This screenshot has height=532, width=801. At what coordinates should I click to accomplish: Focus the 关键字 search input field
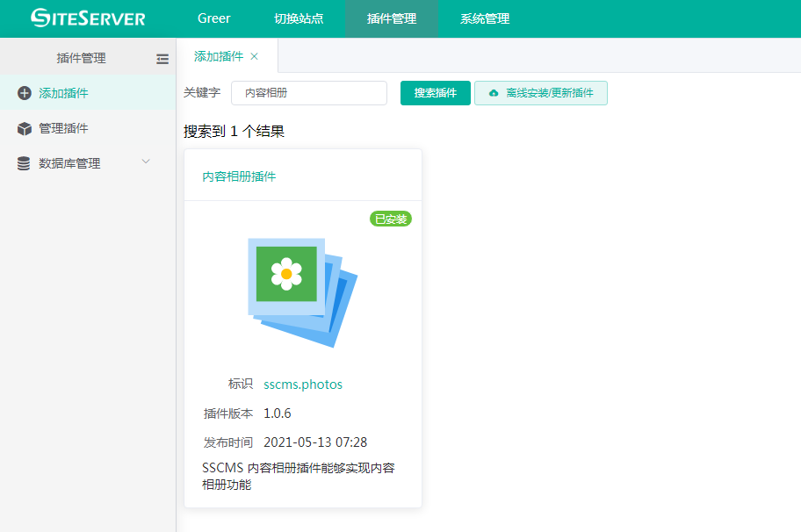pos(309,93)
